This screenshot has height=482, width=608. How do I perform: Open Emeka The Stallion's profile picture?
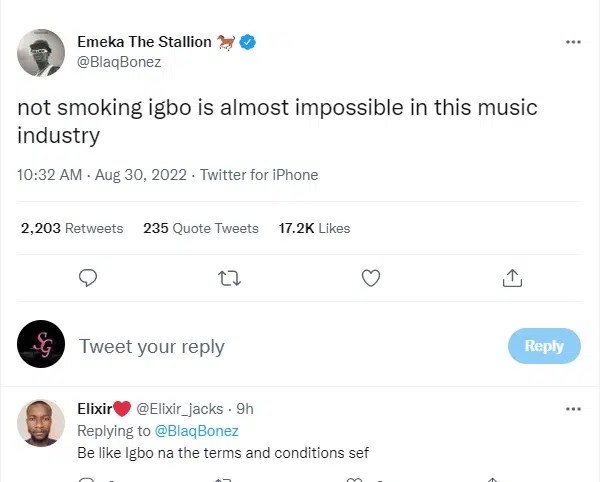tap(42, 51)
